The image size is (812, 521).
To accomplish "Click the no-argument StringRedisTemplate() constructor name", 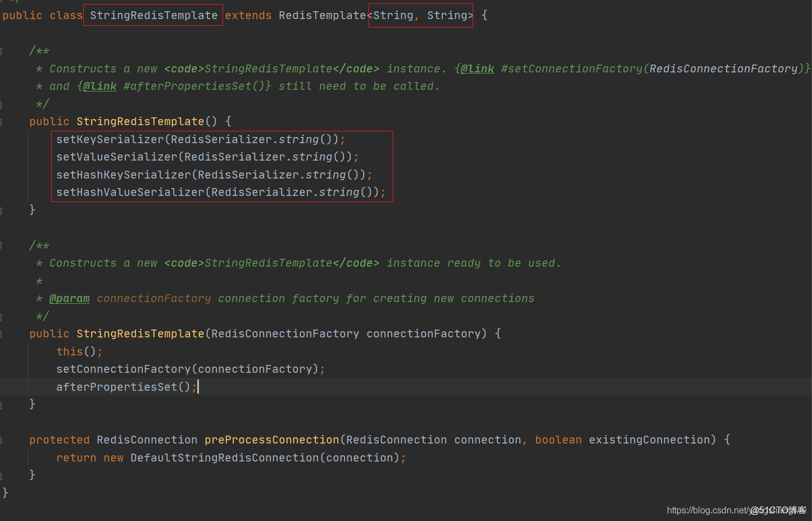I will tap(140, 121).
